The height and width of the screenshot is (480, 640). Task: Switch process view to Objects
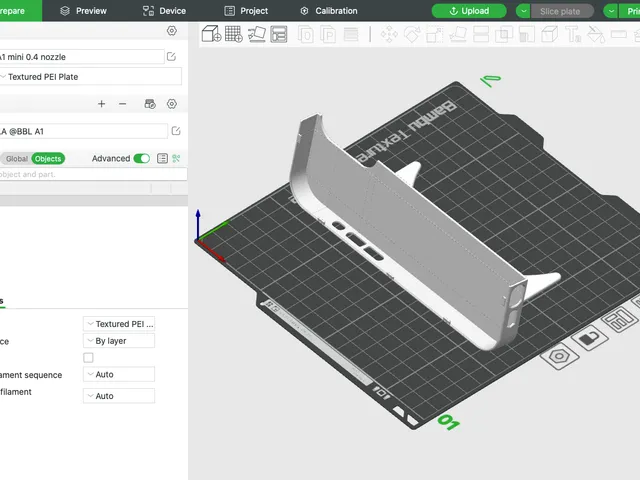48,159
